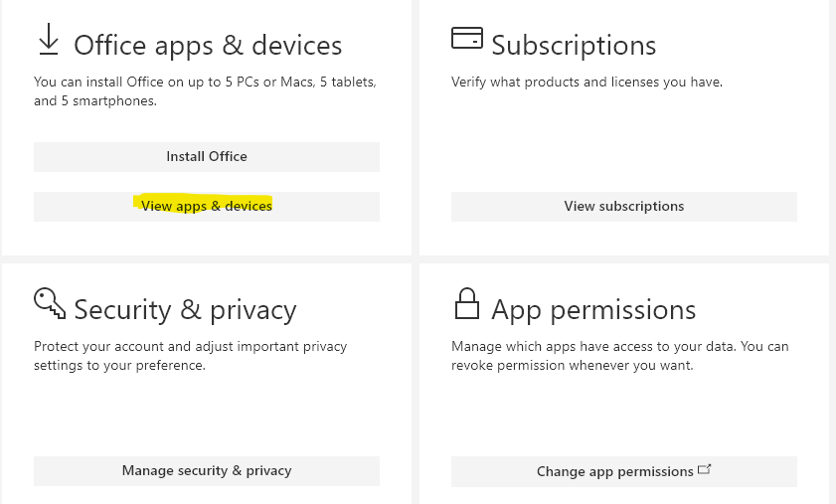Viewport: 836px width, 504px height.
Task: Click the App permissions heading
Action: 593,310
